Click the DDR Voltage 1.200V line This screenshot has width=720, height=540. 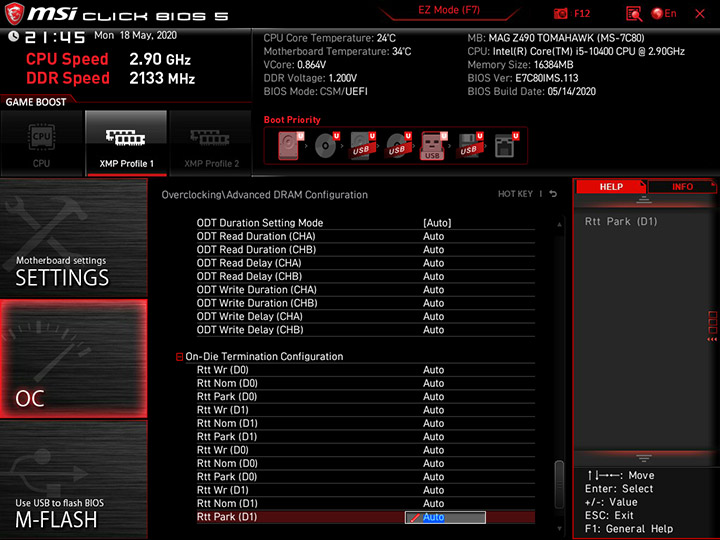(x=310, y=78)
